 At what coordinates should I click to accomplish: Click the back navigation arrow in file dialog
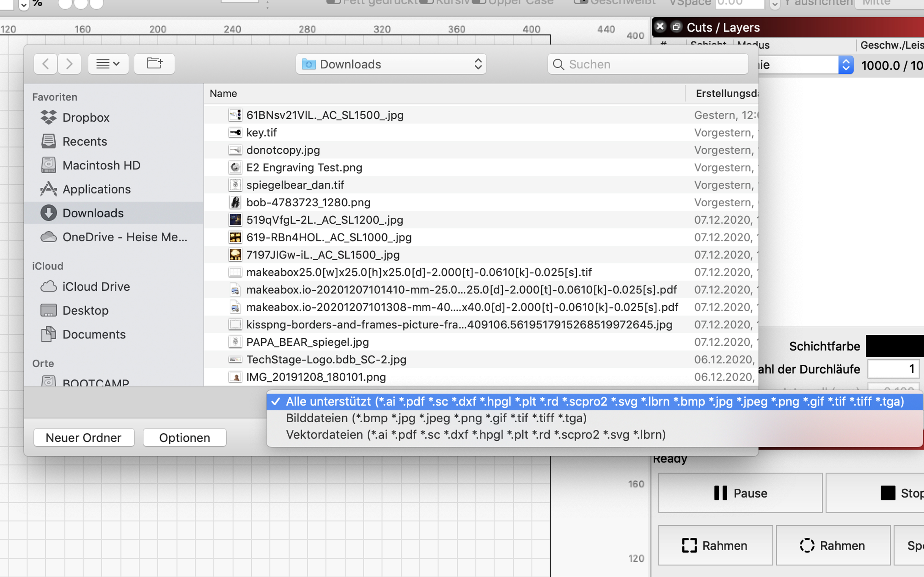point(45,64)
